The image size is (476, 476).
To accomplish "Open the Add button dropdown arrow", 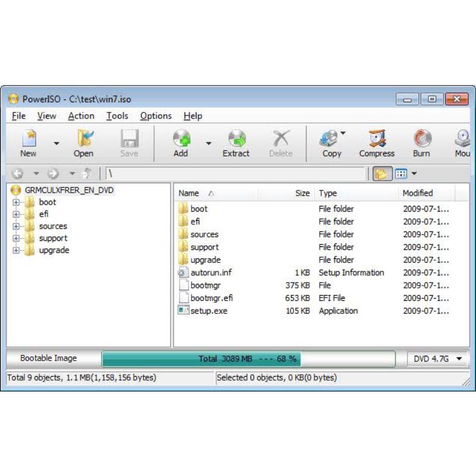I will click(209, 143).
